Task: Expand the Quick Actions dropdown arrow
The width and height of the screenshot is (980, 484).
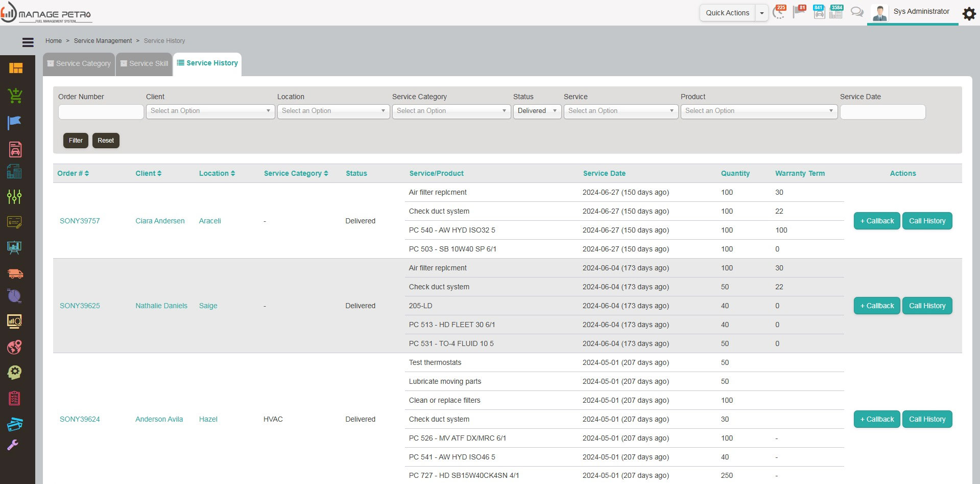Action: click(761, 13)
